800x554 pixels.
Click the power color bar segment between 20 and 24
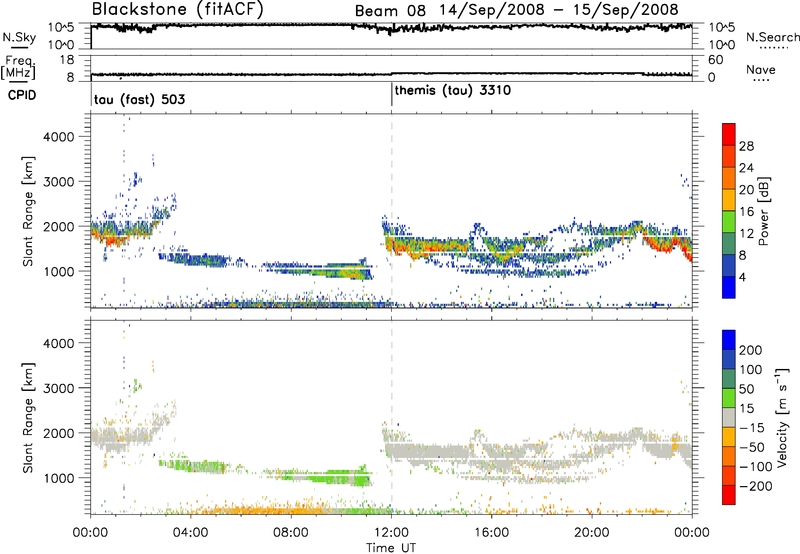pos(729,178)
